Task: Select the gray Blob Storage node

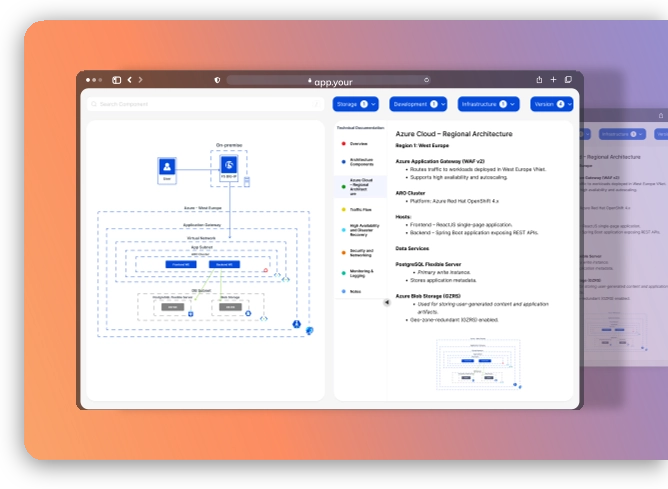Action: pyautogui.click(x=230, y=307)
